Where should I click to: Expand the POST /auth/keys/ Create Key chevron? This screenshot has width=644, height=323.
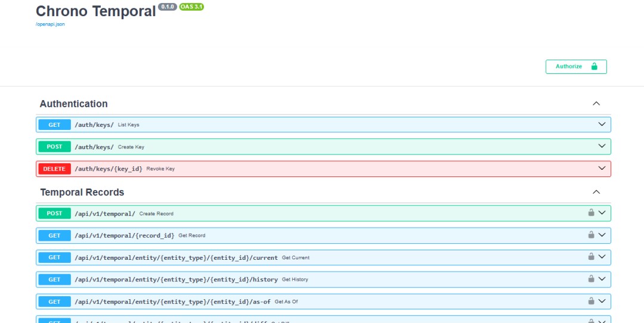[602, 146]
